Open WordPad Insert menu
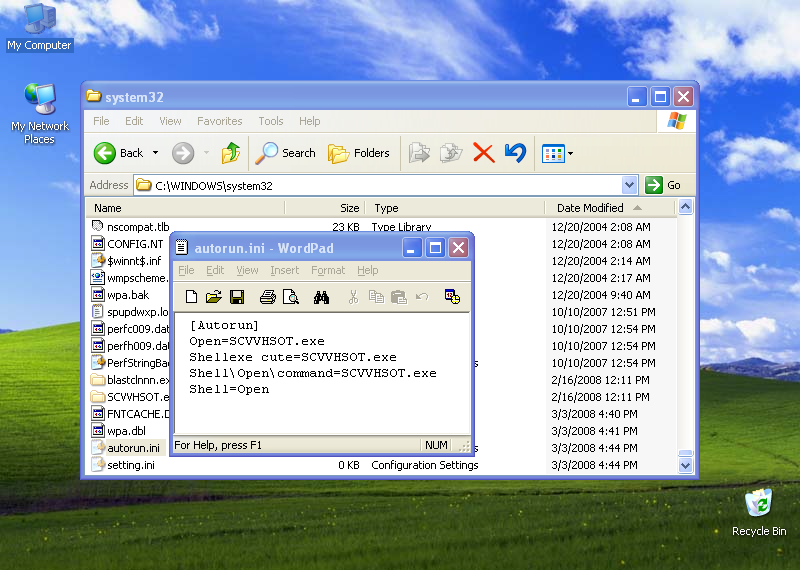The height and width of the screenshot is (570, 800). 285,270
